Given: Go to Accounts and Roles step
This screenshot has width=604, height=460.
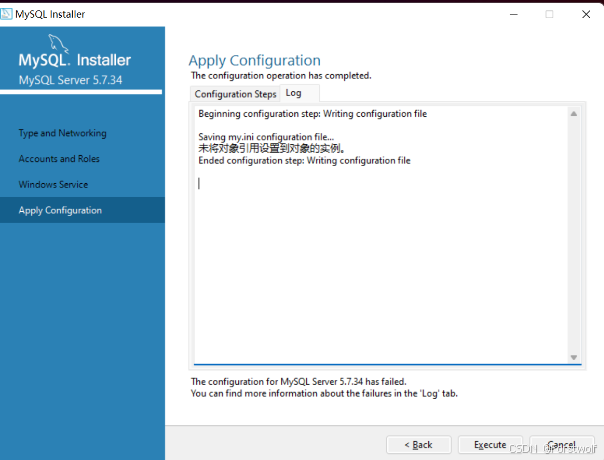Looking at the screenshot, I should [59, 159].
